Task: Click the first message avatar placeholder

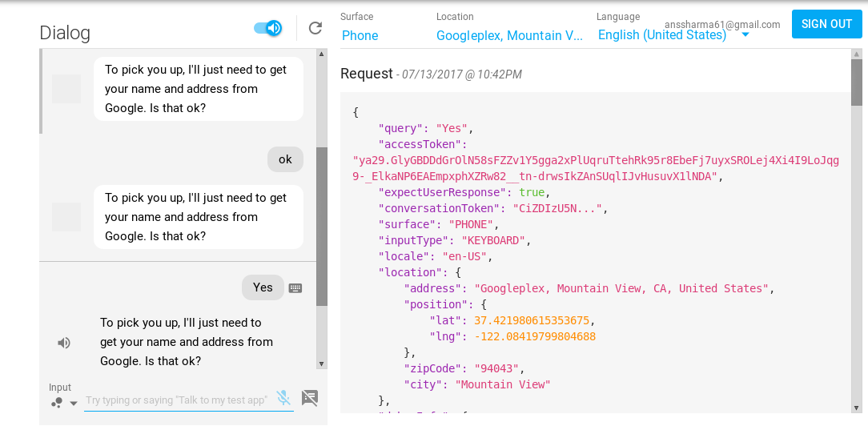Action: 66,88
